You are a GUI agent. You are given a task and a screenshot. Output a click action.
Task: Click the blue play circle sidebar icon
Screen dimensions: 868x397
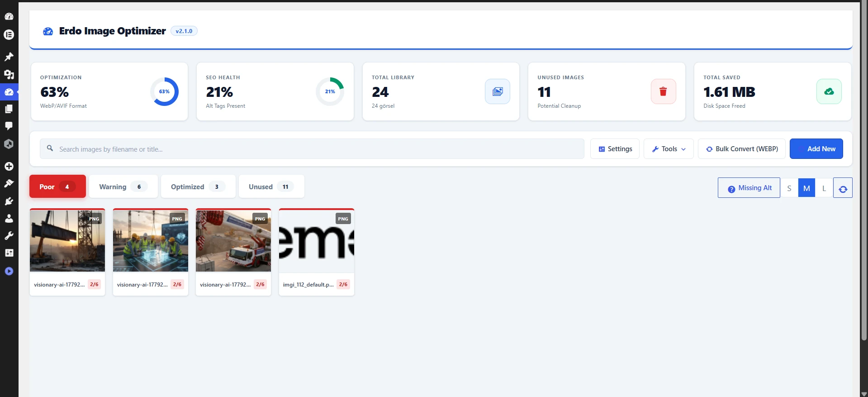point(9,271)
